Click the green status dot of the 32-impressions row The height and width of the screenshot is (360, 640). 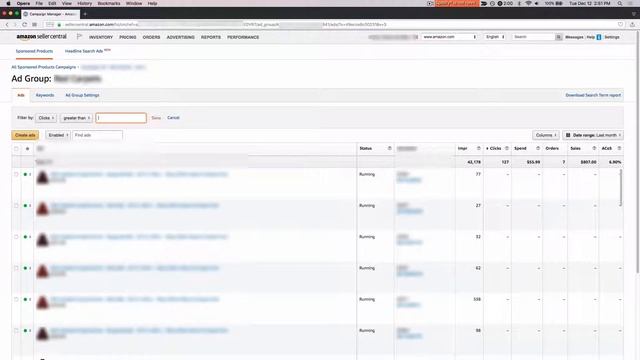25,237
